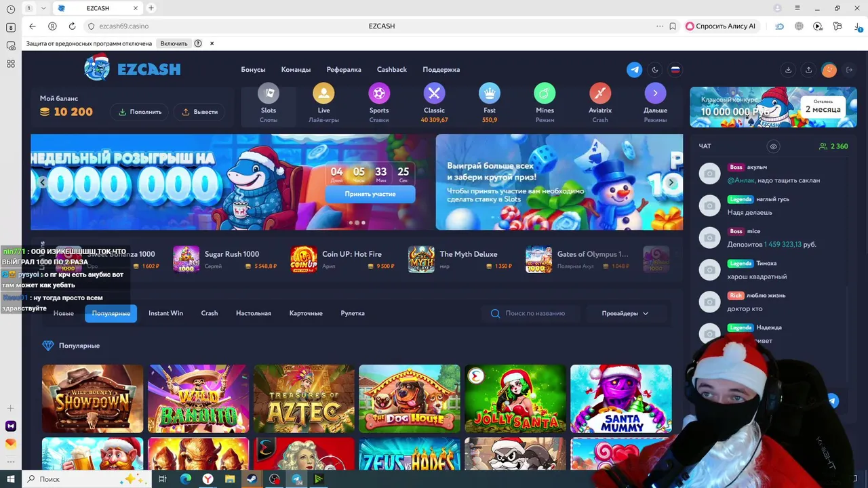868x488 pixels.
Task: Open the Бонусы menu item
Action: click(253, 70)
